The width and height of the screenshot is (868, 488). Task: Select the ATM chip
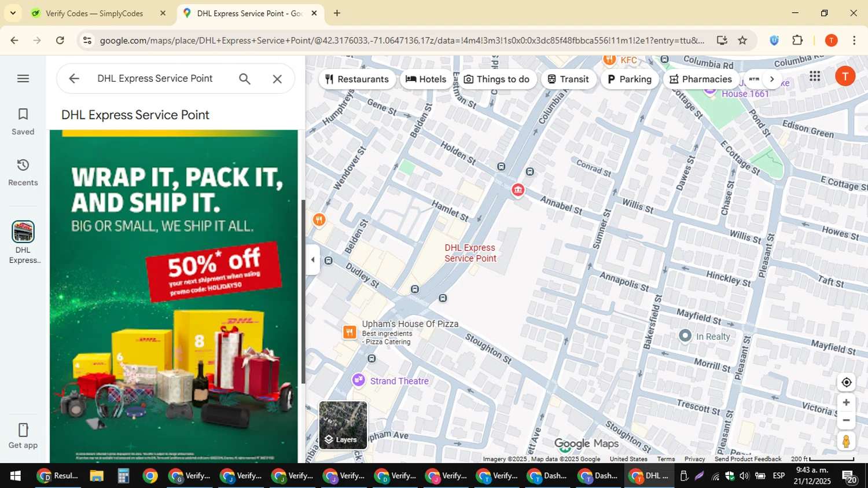pyautogui.click(x=754, y=79)
